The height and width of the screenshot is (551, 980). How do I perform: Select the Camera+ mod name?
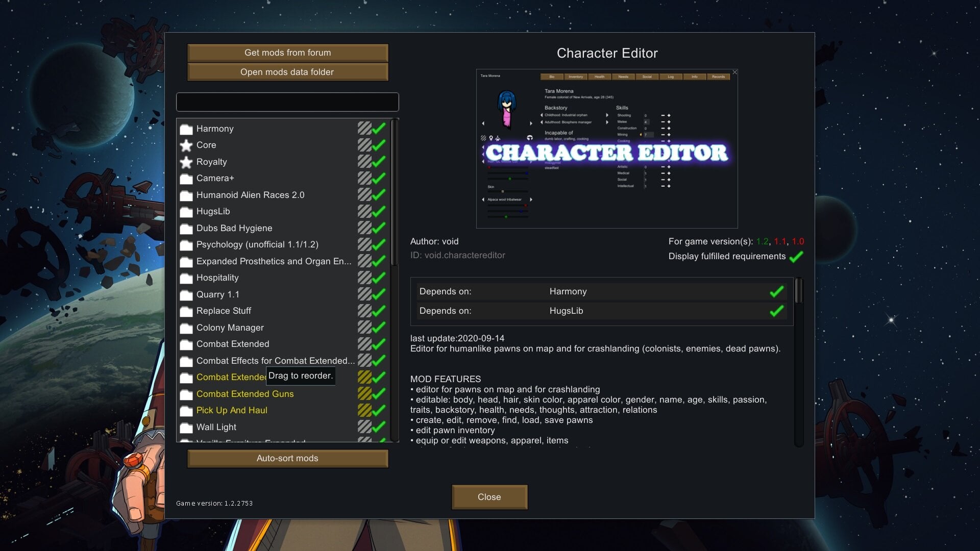(x=215, y=178)
